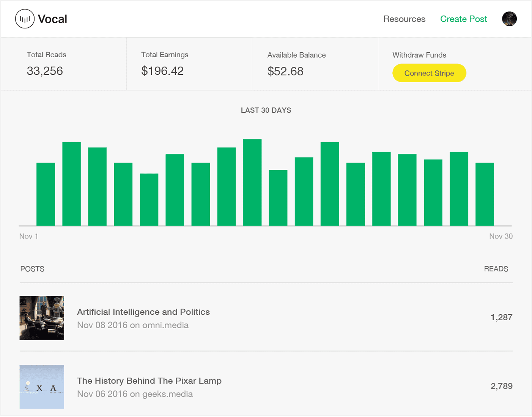This screenshot has height=417, width=532.
Task: Click the Total Earnings value $196.42
Action: [162, 71]
